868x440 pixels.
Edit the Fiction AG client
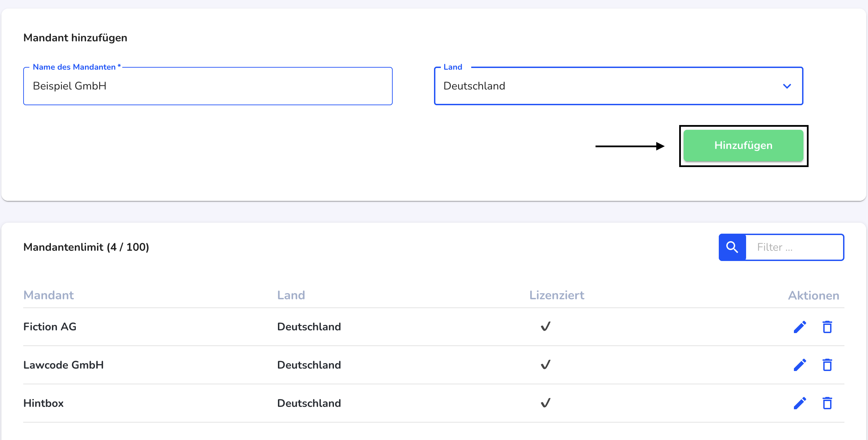pos(800,327)
